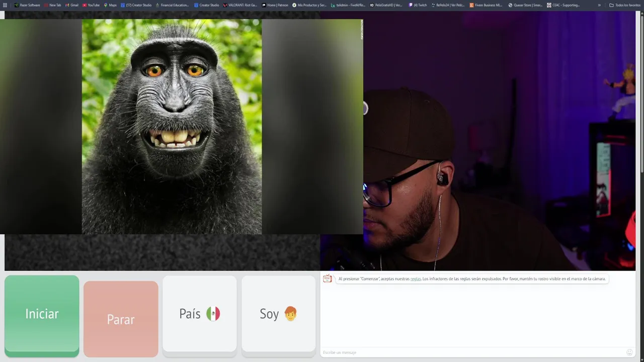
Task: Open the Gmail bookmark
Action: tap(71, 5)
